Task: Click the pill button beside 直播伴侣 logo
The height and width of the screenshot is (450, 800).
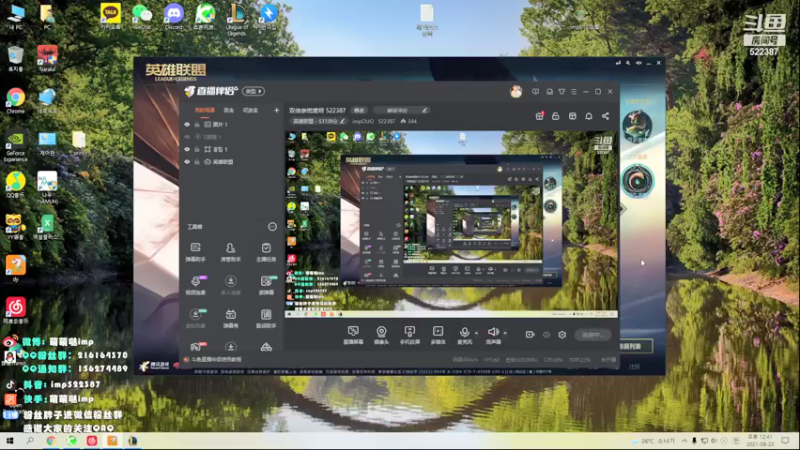Action: tap(253, 91)
